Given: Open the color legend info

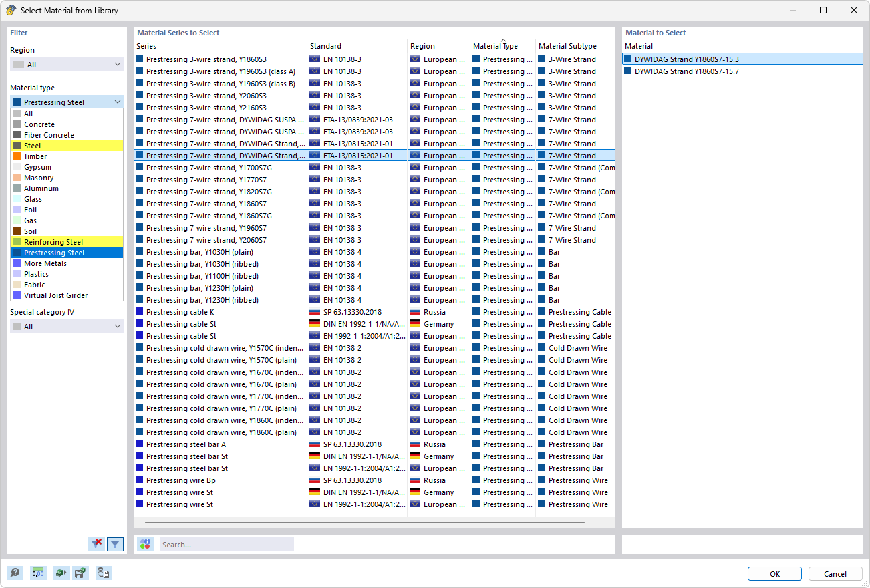Looking at the screenshot, I should (x=146, y=543).
